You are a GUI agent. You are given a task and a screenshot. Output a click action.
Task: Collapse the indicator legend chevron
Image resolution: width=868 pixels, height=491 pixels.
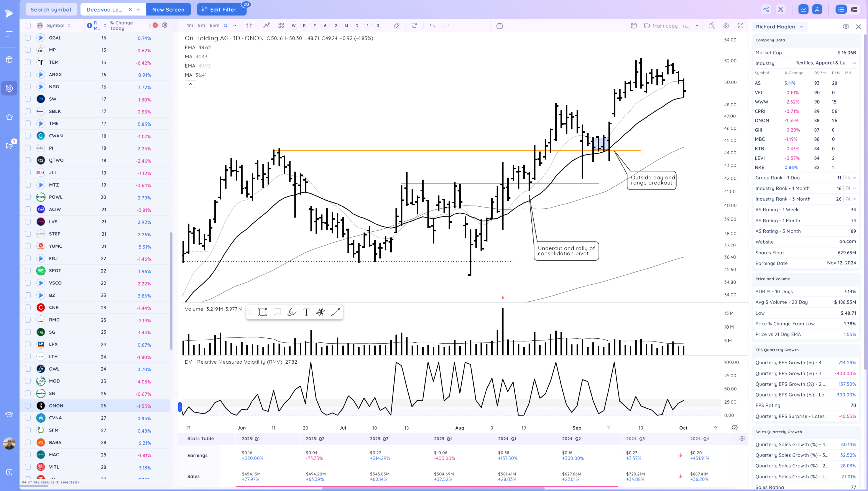click(x=191, y=84)
